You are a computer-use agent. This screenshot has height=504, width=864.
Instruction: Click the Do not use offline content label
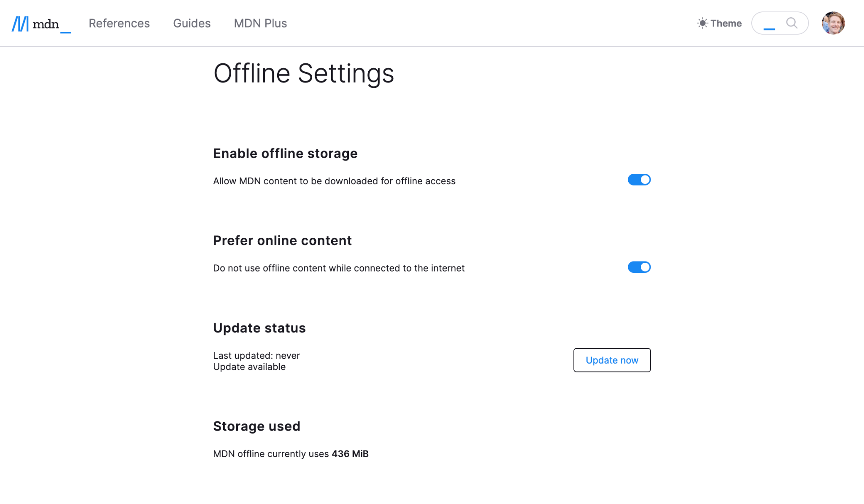(x=338, y=268)
